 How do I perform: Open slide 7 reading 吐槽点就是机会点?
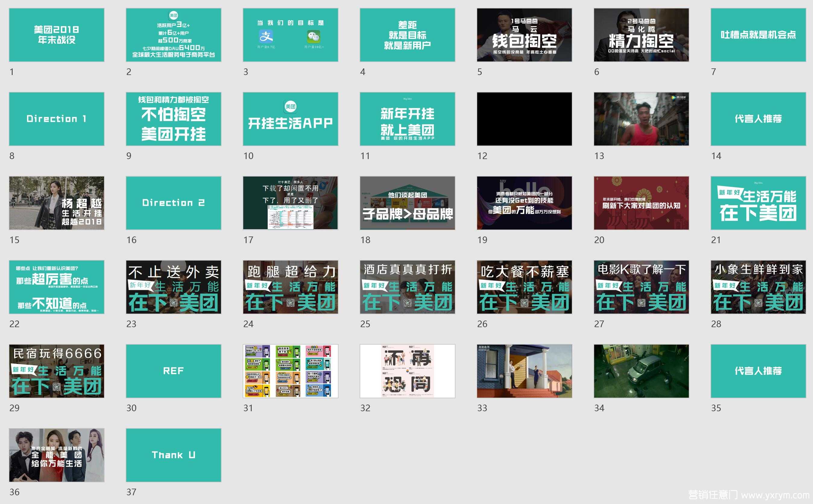758,35
